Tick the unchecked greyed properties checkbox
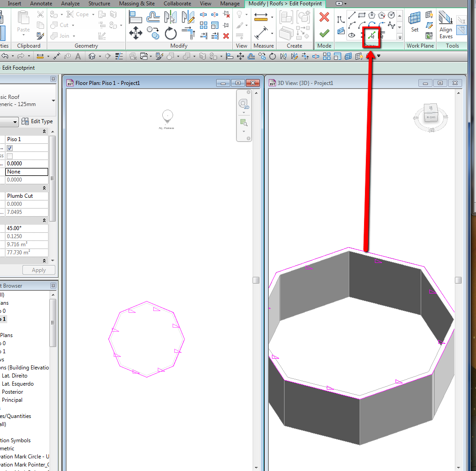 pos(9,156)
